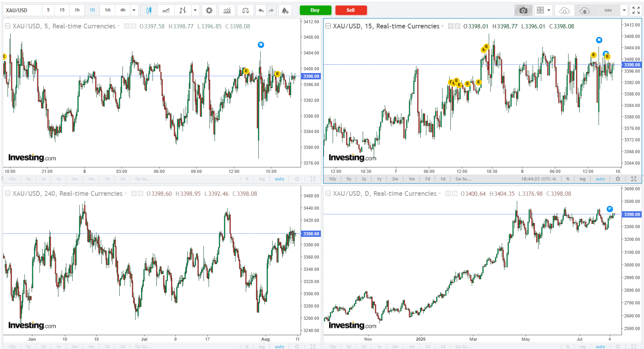The image size is (644, 349).
Task: Switch to the 5 minute interval
Action: pos(48,10)
